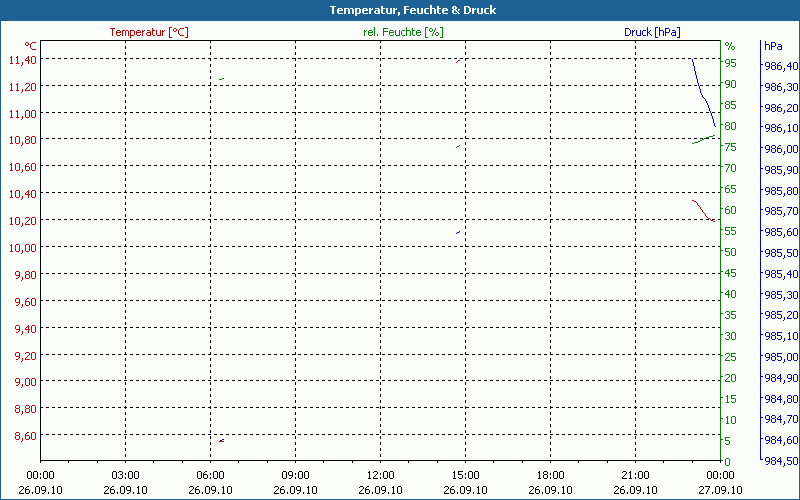Screen dimensions: 800x500
Task: Click the '11,40' temperature axis value
Action: point(22,60)
